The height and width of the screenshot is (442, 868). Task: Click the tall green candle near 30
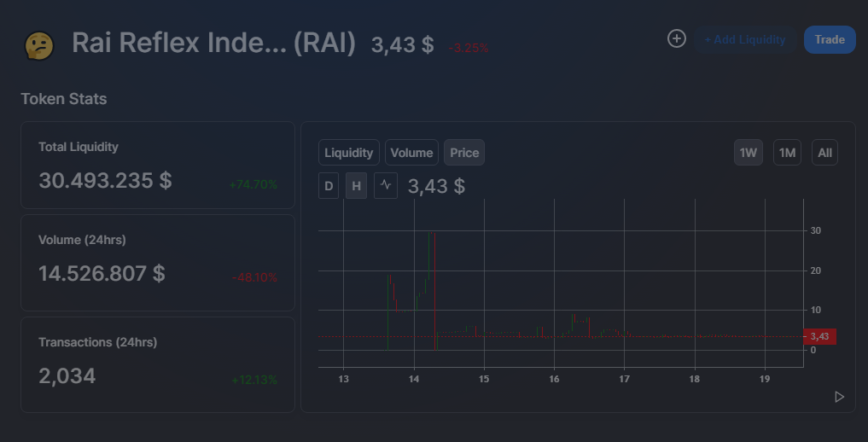(429, 256)
